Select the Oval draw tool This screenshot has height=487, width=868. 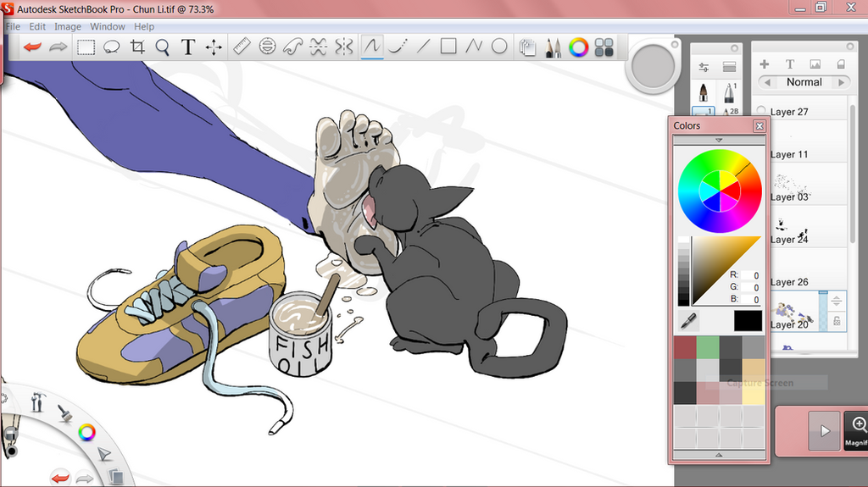[x=499, y=47]
